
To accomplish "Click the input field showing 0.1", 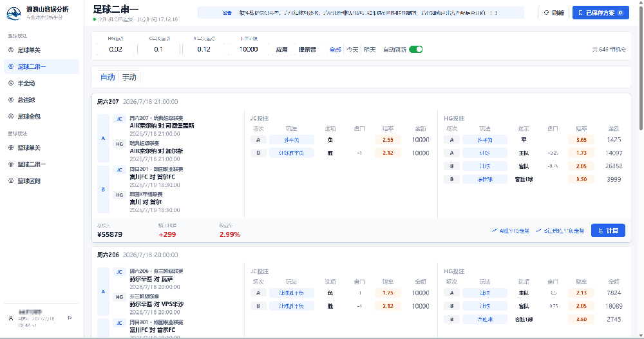I will click(x=158, y=50).
